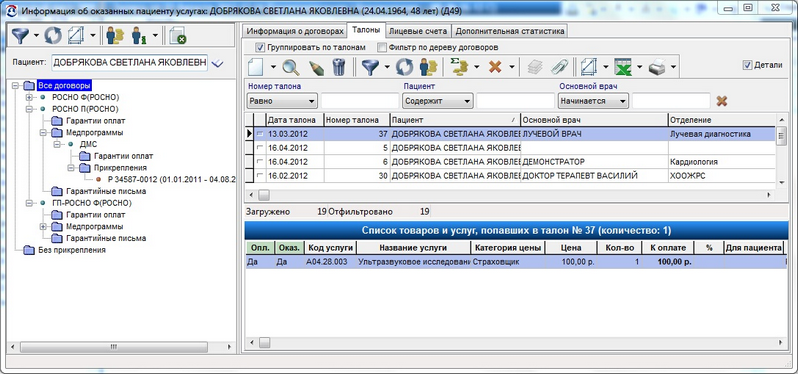Sort by the Основной врач column header
Viewport: 798px width, 374px height.
594,120
